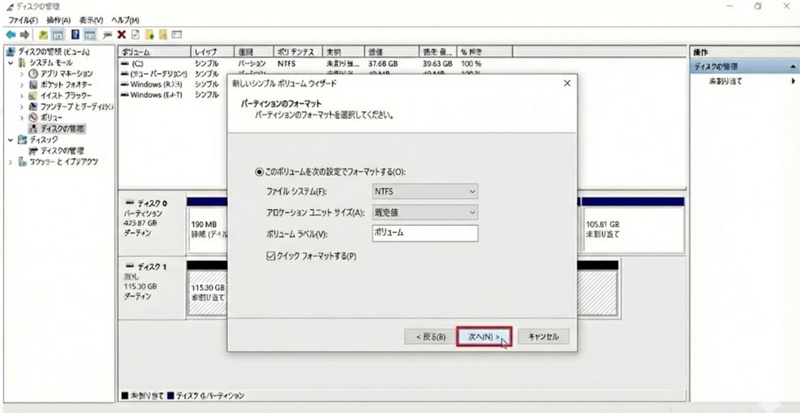The width and height of the screenshot is (800, 413).
Task: Click the toolbar icon left of the red X
Action: pos(107,35)
